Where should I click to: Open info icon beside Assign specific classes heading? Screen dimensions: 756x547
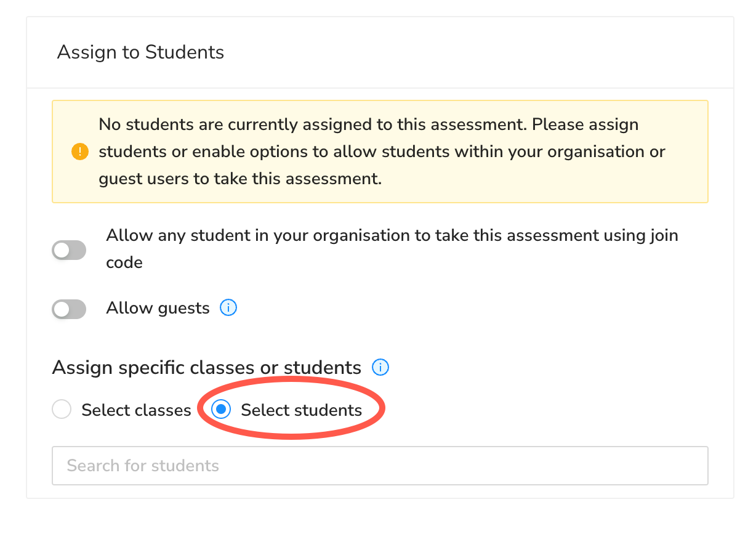tap(380, 368)
